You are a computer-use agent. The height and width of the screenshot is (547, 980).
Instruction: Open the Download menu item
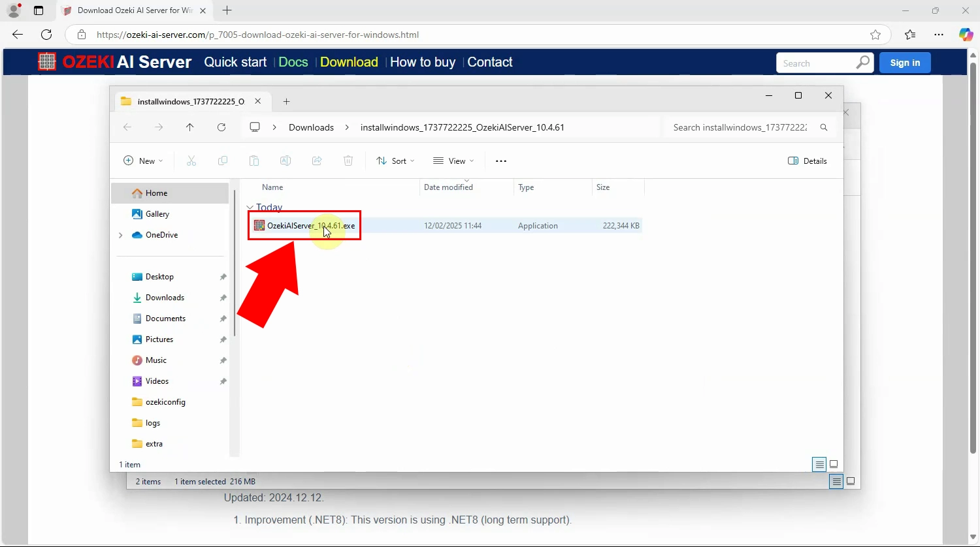point(349,62)
